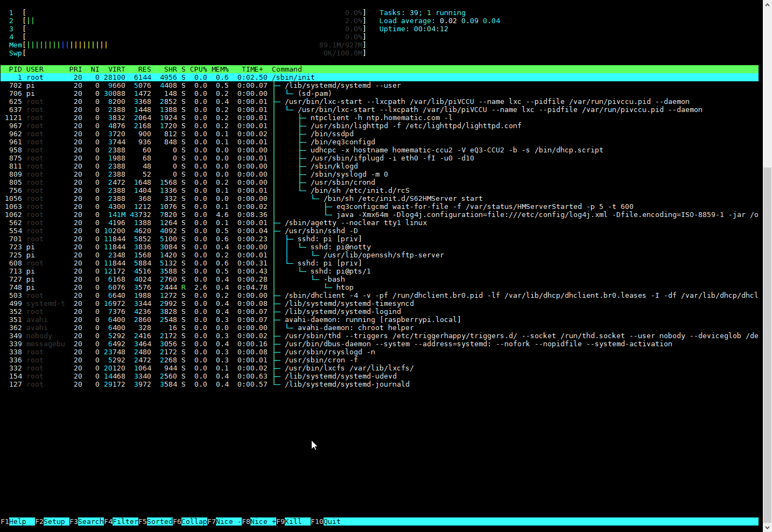
Task: Click the CPU 2 usage meter
Action: 187,21
